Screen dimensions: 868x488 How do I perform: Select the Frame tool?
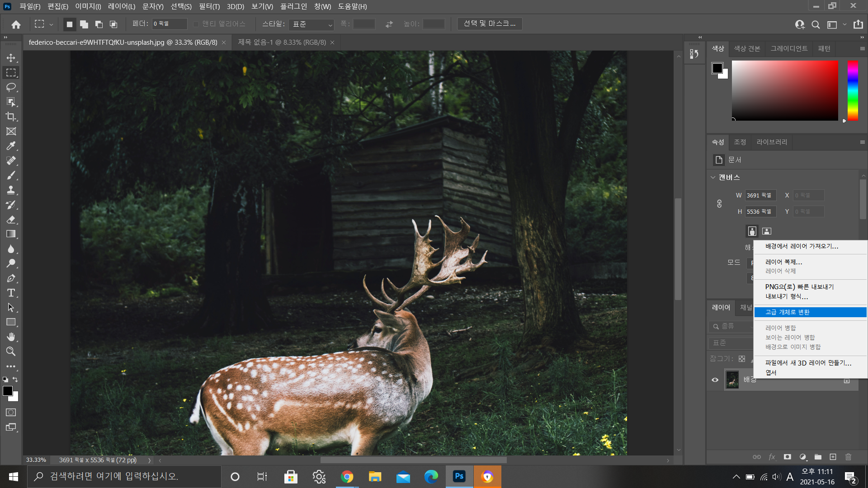coord(11,131)
